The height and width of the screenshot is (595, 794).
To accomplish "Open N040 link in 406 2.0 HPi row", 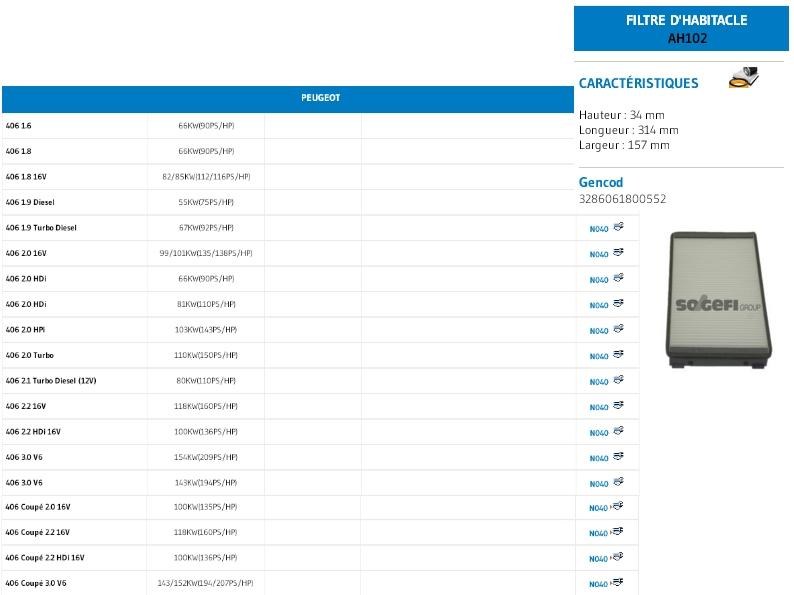I will 599,331.
